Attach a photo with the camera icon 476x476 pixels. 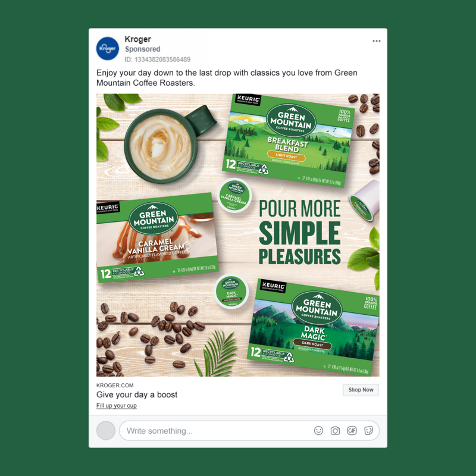click(335, 430)
